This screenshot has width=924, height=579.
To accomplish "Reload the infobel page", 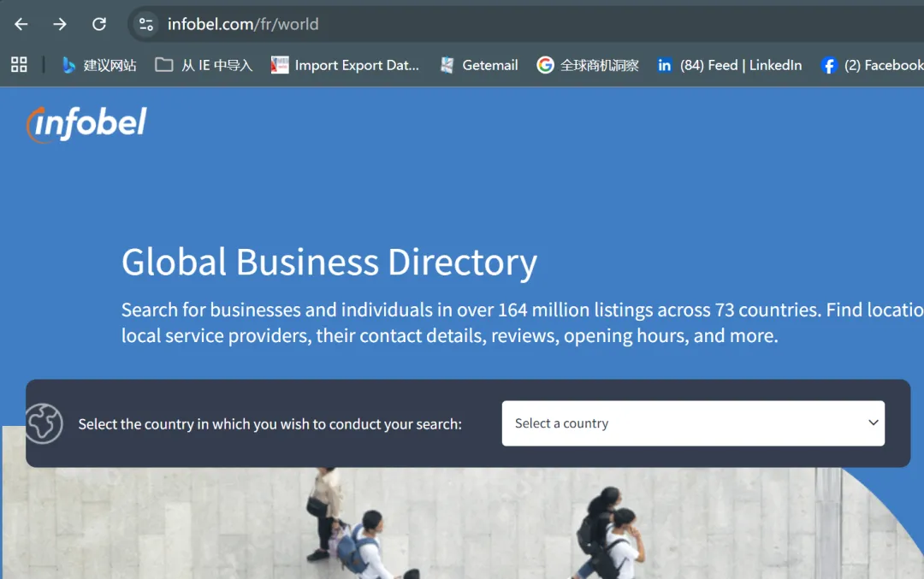I will click(99, 24).
